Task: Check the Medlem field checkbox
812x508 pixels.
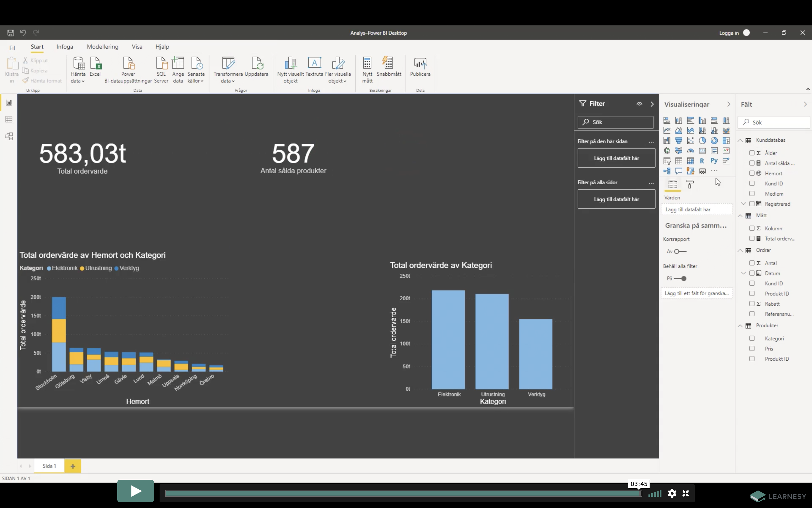Action: (752, 194)
